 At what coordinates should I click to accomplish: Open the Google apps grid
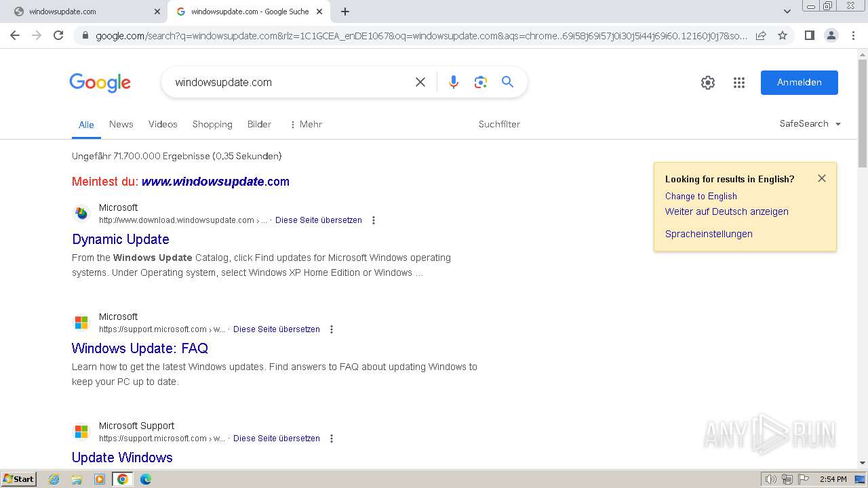click(739, 83)
